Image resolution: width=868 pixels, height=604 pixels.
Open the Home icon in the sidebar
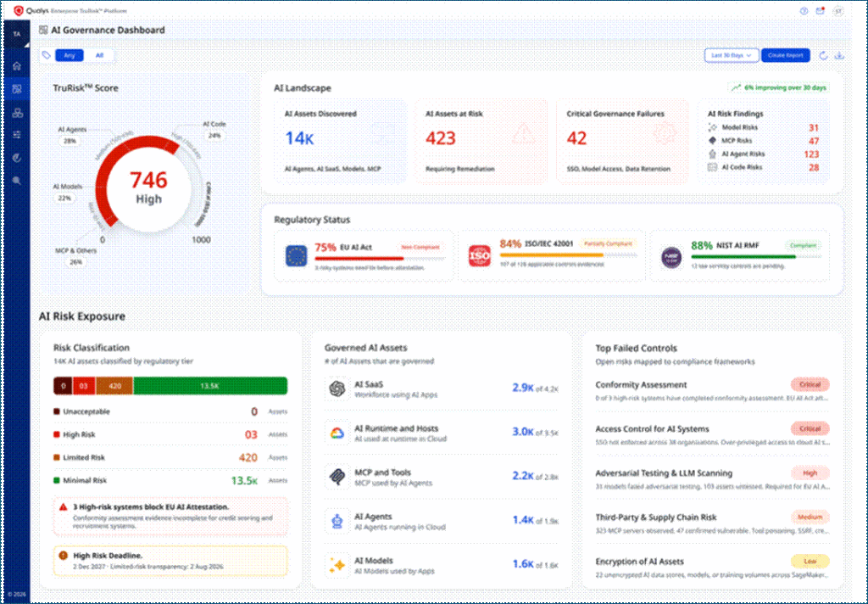click(17, 66)
